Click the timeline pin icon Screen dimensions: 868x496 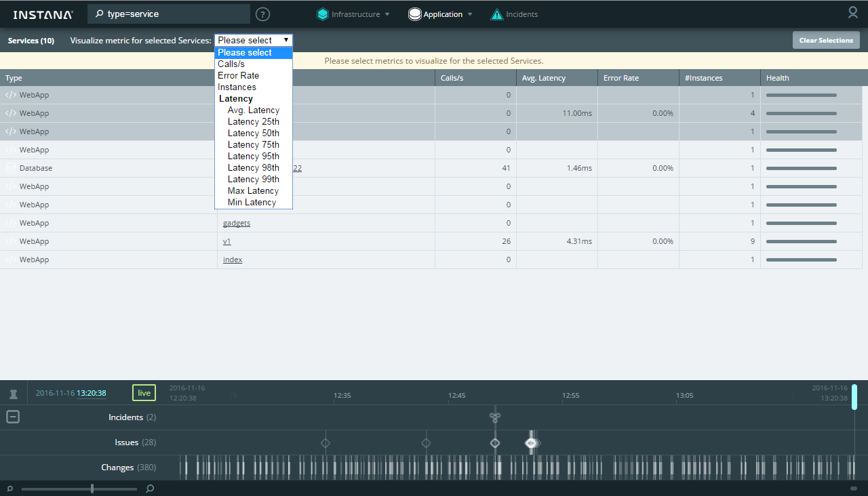click(13, 393)
